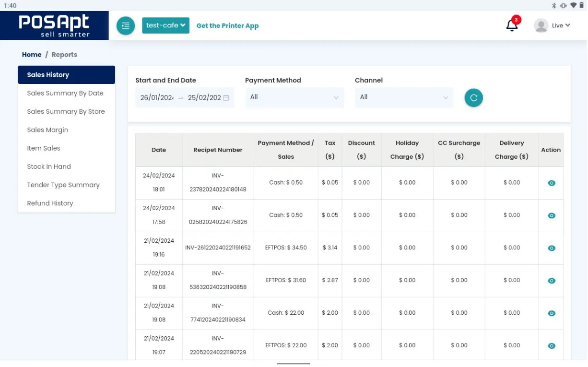The width and height of the screenshot is (588, 367).
Task: Show details for invoice INV-025820240224175826
Action: (x=552, y=215)
